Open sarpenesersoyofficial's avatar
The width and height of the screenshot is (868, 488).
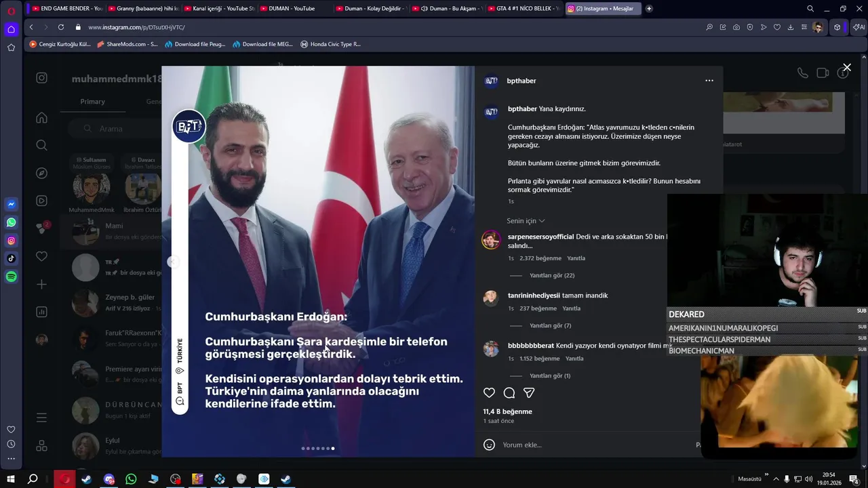click(491, 240)
